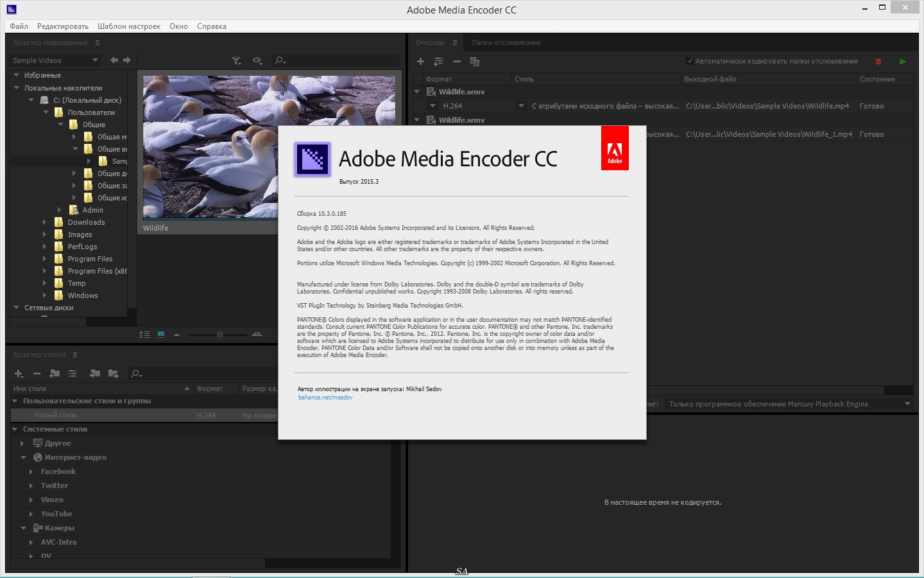924x578 pixels.
Task: Open the Редактировать menu
Action: tap(63, 26)
